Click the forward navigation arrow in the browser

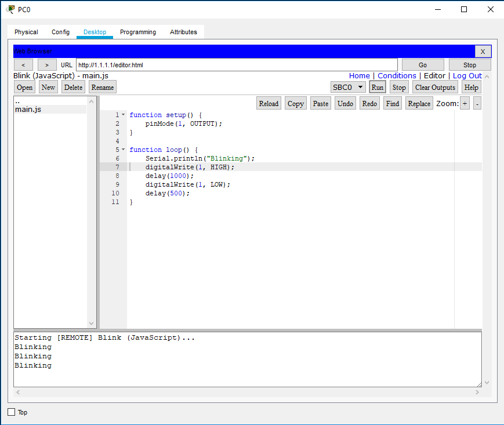(46, 64)
